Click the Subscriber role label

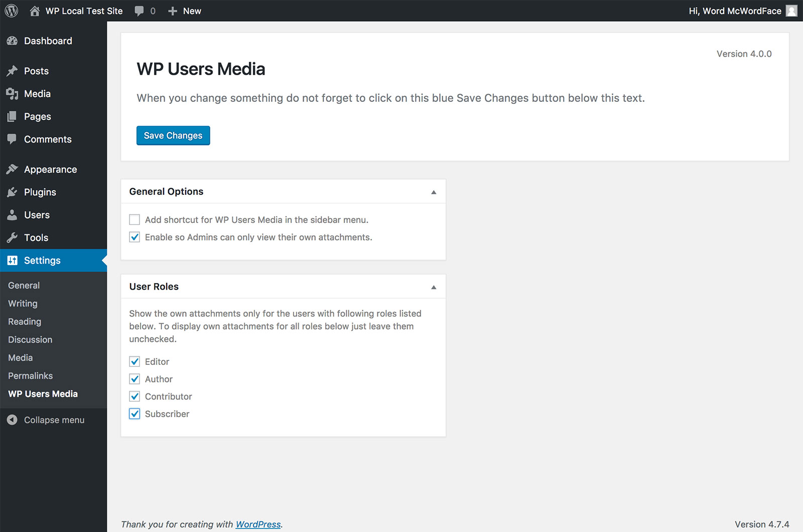(167, 414)
